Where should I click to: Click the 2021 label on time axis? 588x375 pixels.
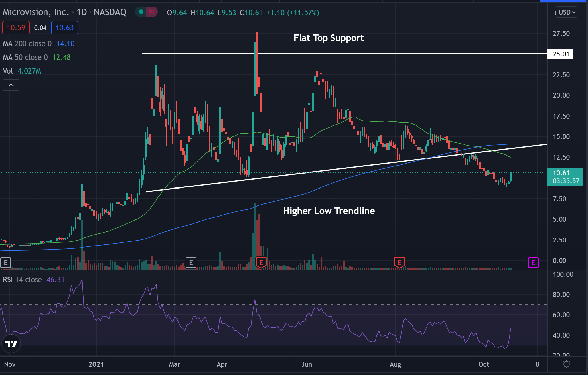(x=96, y=364)
